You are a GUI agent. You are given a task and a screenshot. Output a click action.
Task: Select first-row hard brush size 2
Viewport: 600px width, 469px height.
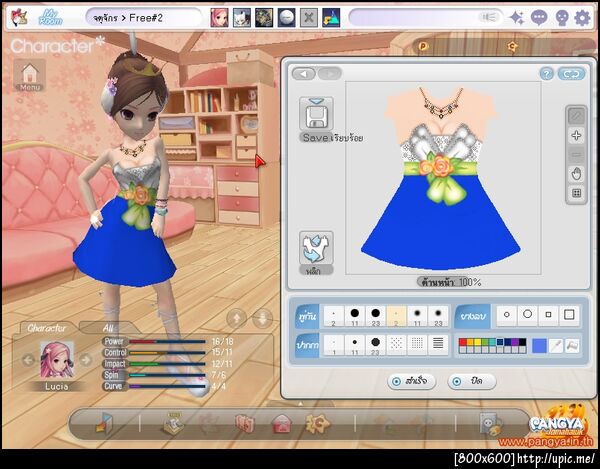click(x=334, y=316)
